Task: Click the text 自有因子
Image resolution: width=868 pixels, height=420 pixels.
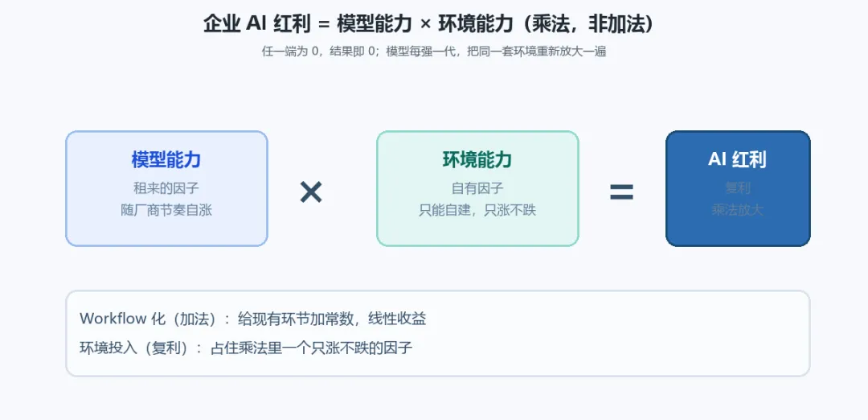Action: coord(477,188)
